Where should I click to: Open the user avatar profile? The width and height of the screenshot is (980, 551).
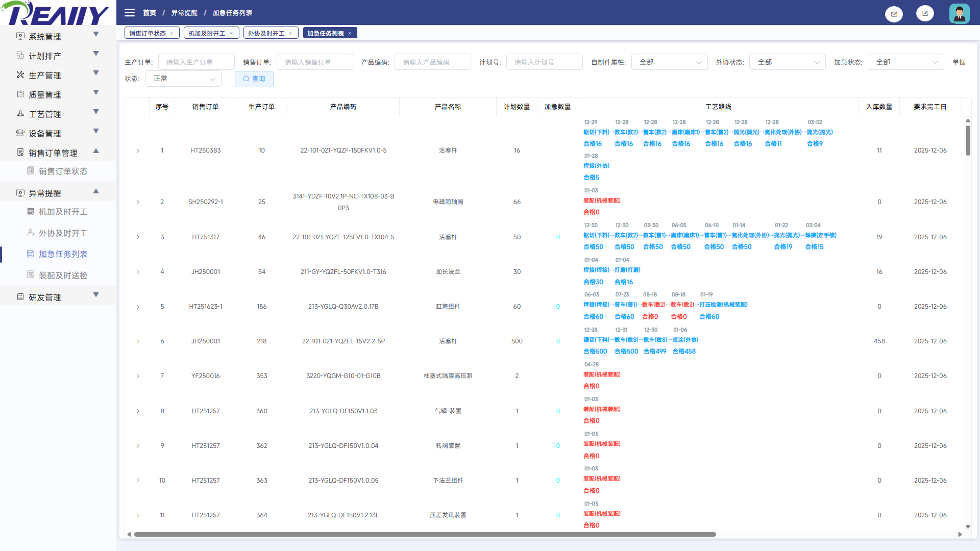coord(959,13)
